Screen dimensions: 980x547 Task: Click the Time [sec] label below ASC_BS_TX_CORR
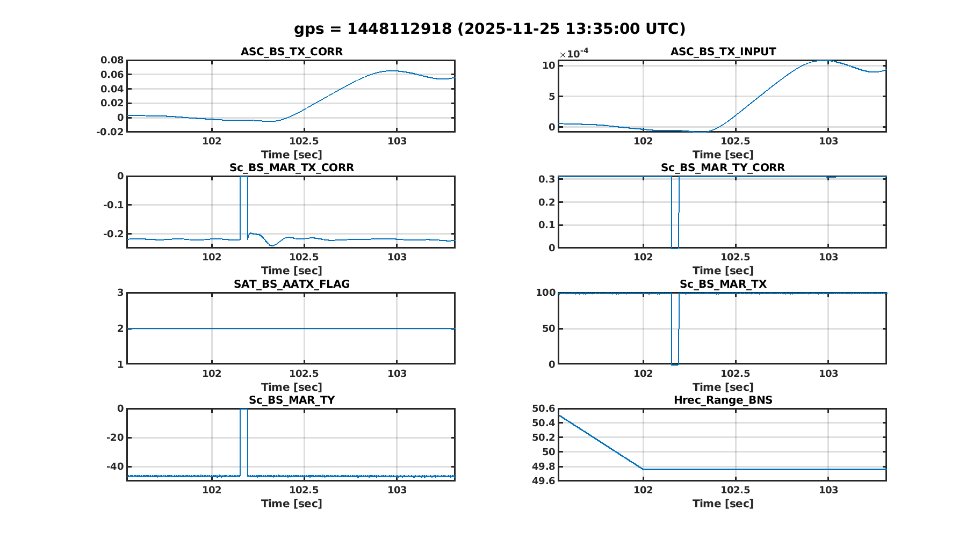pos(291,155)
